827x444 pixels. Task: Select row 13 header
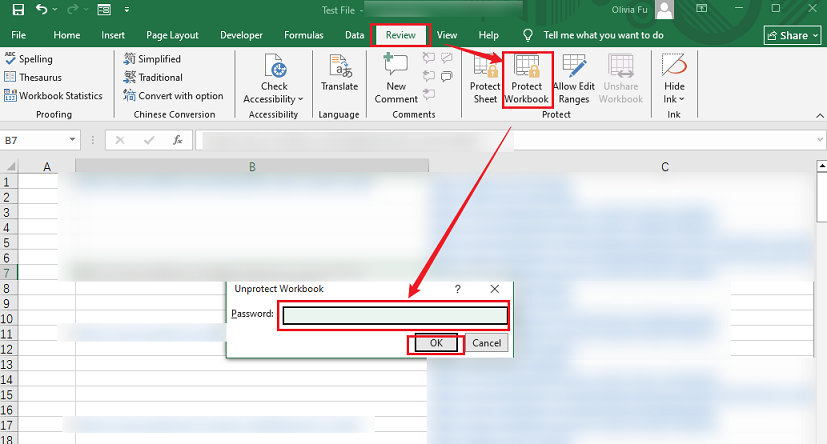pos(7,364)
